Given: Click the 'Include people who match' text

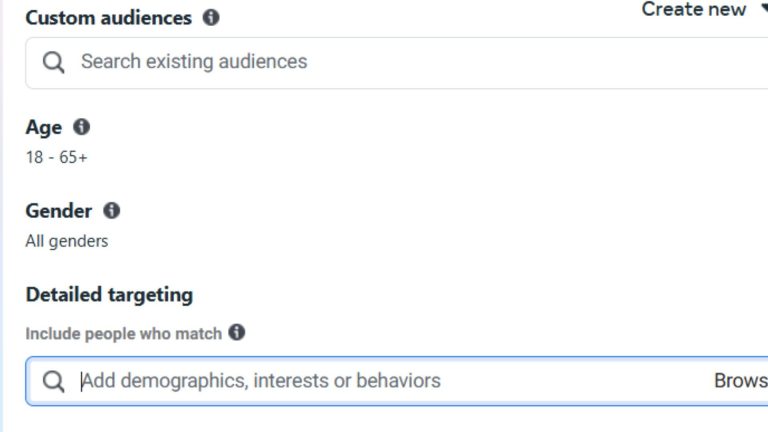Looking at the screenshot, I should [x=123, y=334].
